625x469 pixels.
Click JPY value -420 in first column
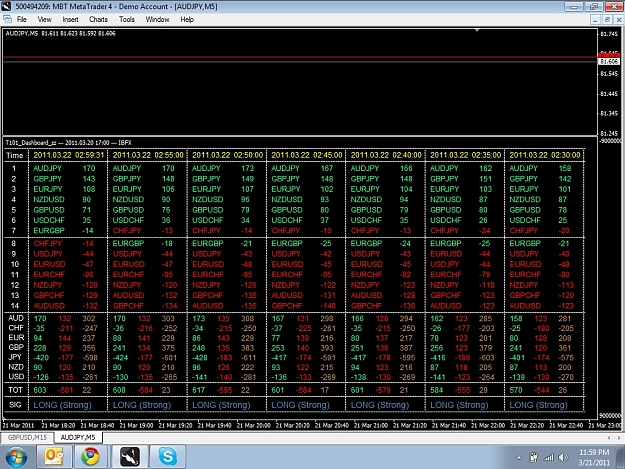(x=41, y=357)
